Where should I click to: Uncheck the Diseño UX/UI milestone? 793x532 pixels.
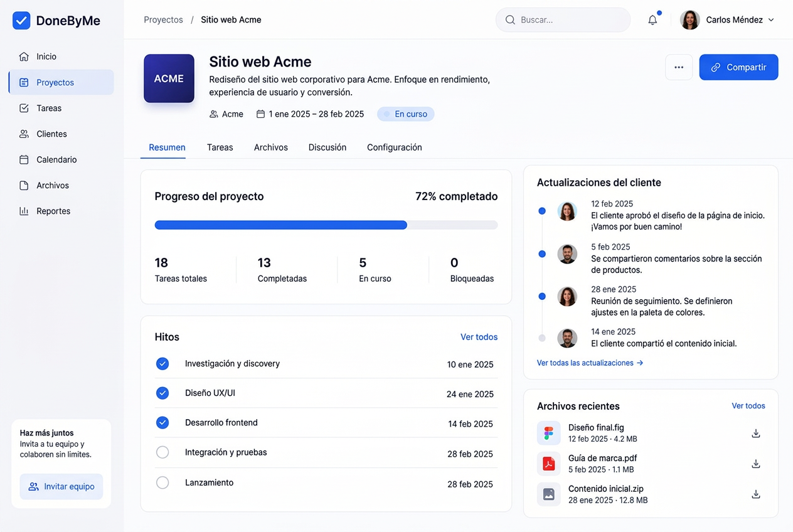click(162, 393)
